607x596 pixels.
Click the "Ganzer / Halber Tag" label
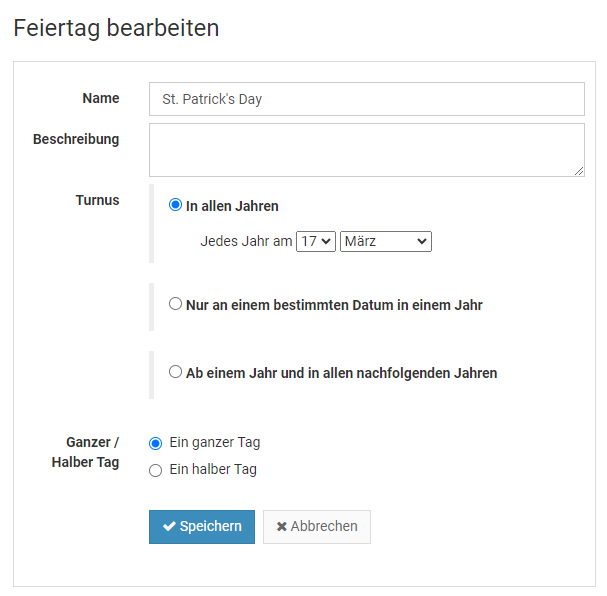(x=85, y=452)
